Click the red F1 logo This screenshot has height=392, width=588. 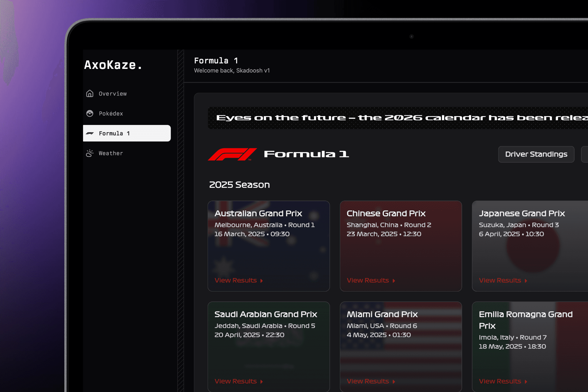coord(232,154)
